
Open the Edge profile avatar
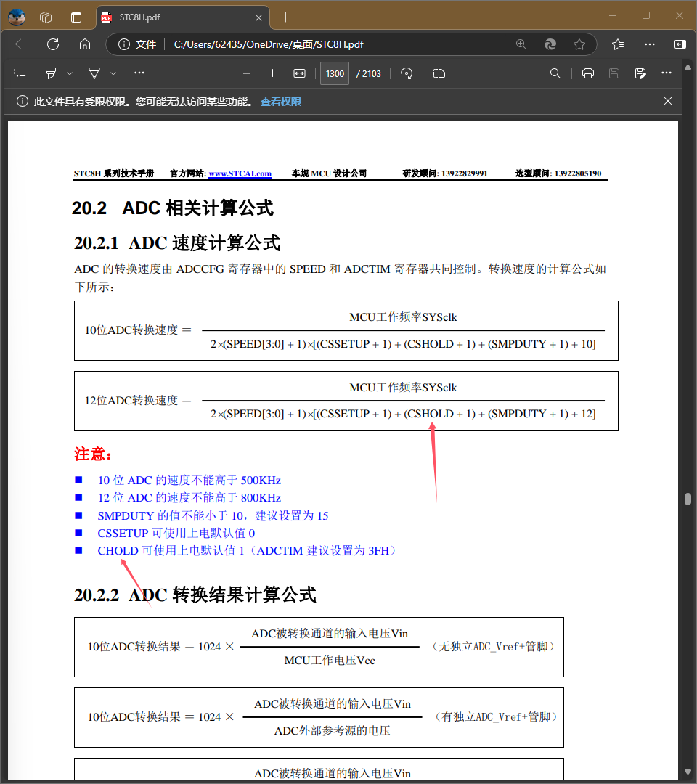coord(17,17)
